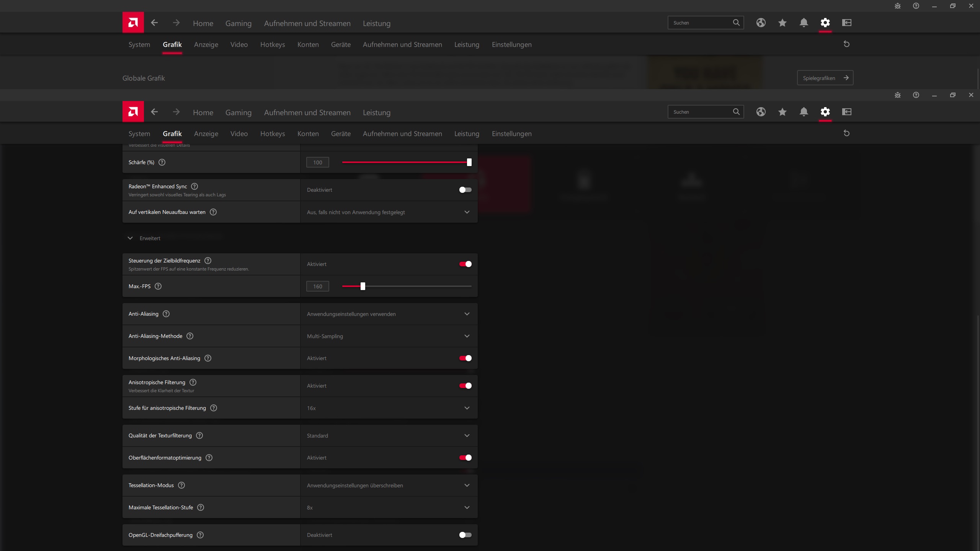Enable the Radeon Enhanced Sync toggle

coord(465,190)
